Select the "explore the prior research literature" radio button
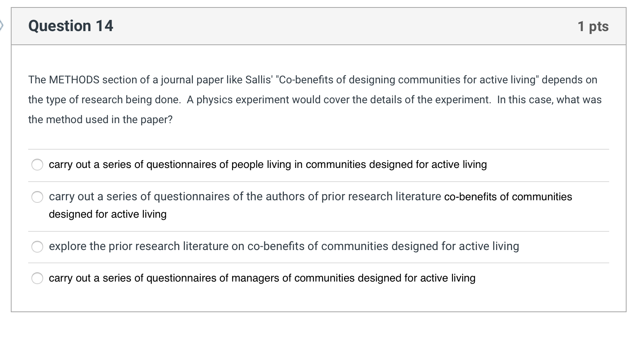The image size is (644, 340). [37, 247]
